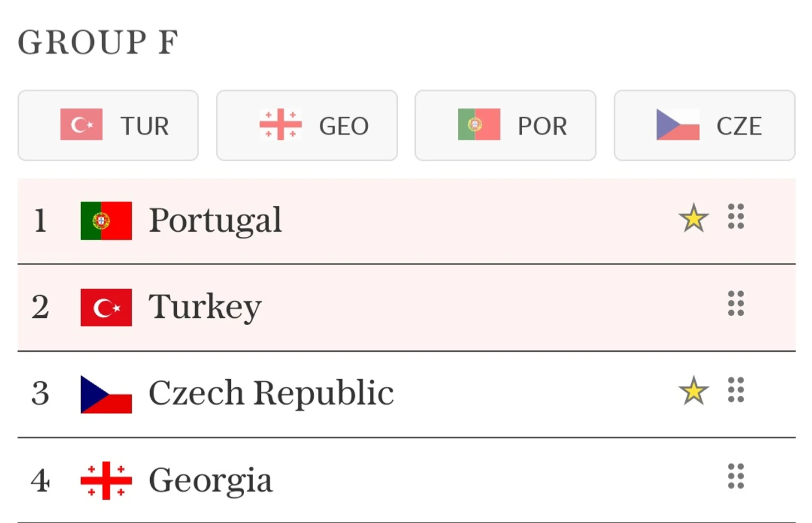812x523 pixels.
Task: Click the drag handle beside Turkey
Action: click(736, 303)
